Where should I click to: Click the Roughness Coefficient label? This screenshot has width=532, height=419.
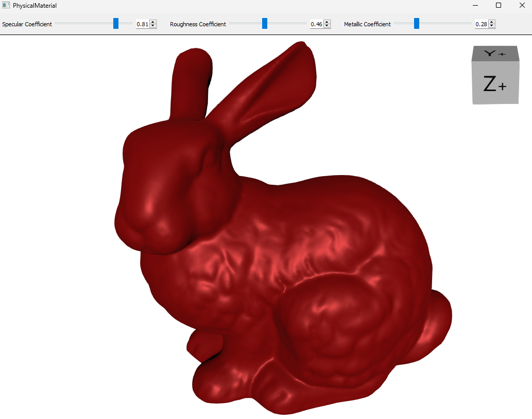click(x=198, y=24)
